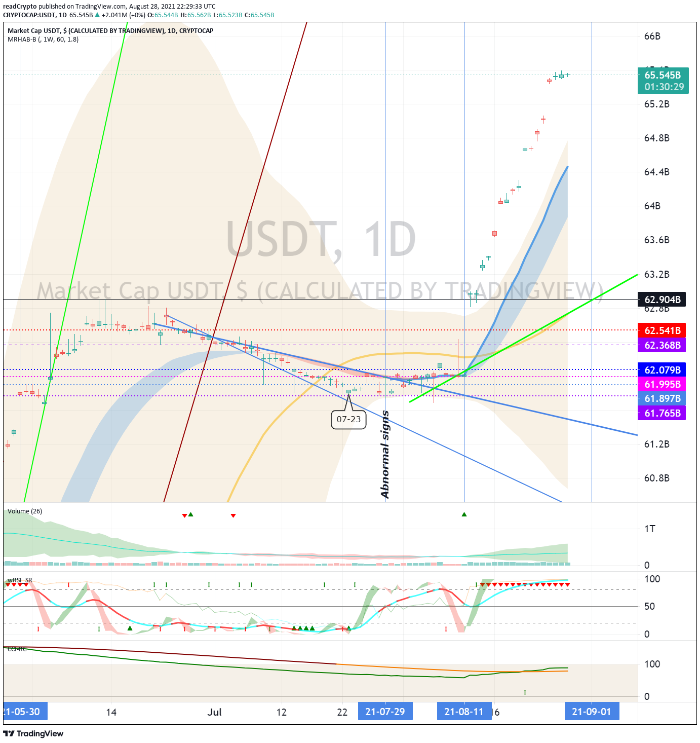Image resolution: width=700 pixels, height=743 pixels.
Task: Click the wRSI_SR indicator label
Action: (20, 580)
